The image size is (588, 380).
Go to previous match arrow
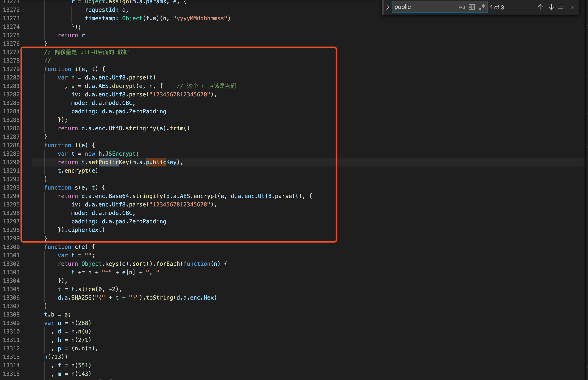(x=541, y=7)
